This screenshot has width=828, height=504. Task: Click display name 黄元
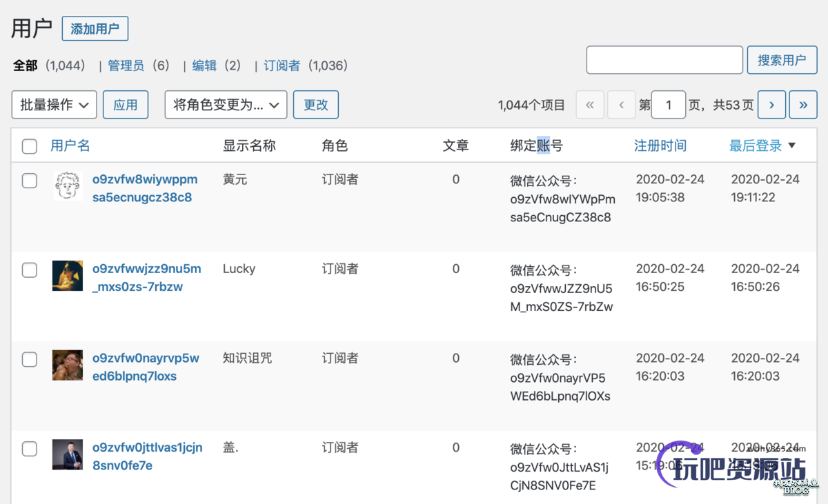235,179
